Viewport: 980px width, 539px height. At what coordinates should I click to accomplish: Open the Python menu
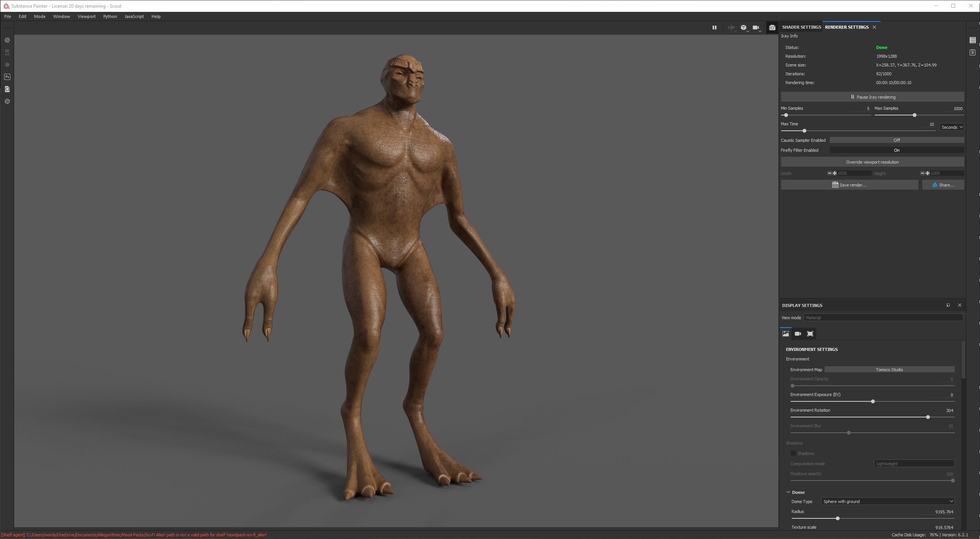tap(110, 16)
